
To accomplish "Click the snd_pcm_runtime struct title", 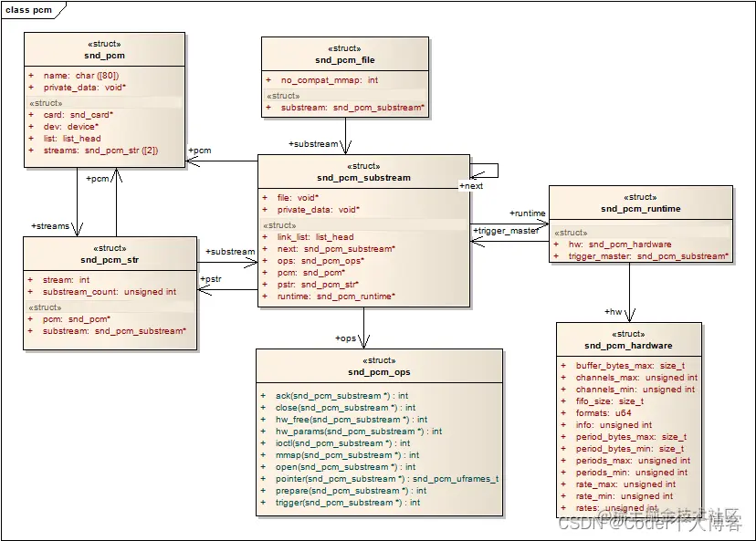I will tap(640, 209).
